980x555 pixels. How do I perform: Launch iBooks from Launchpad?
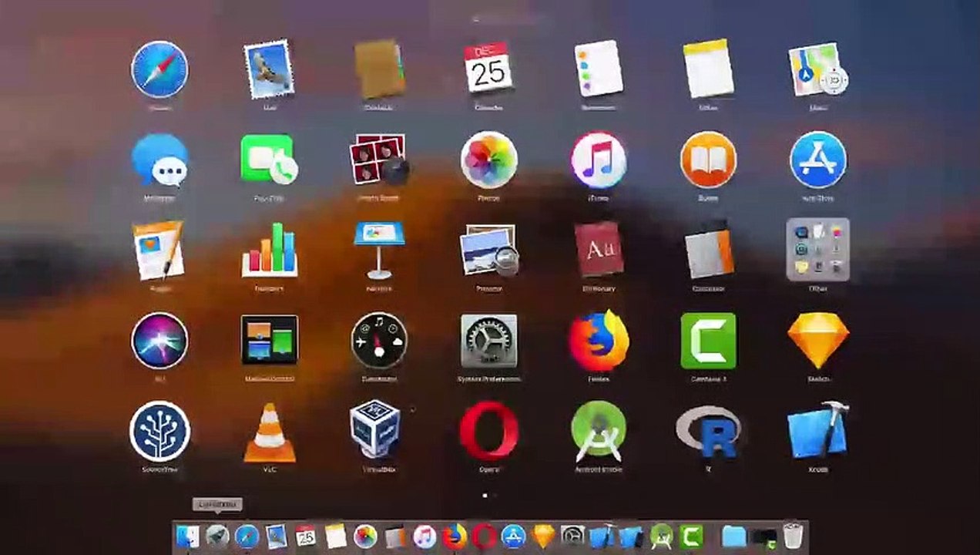click(x=708, y=160)
